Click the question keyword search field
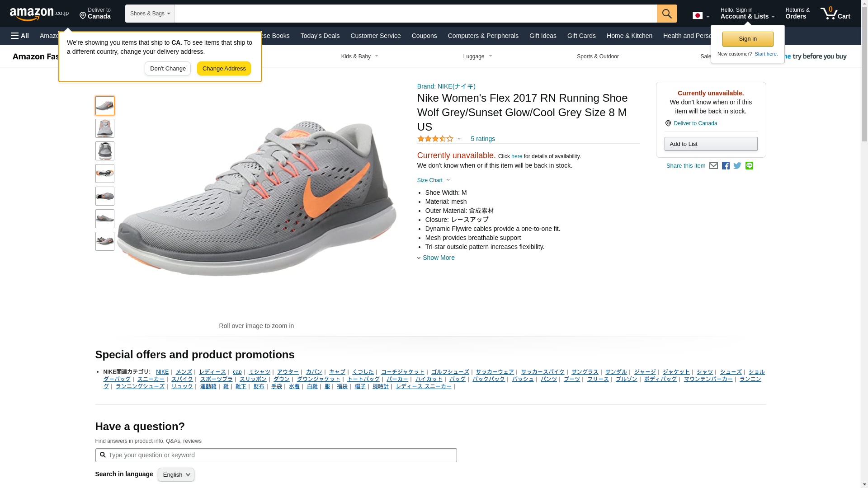868x488 pixels. pyautogui.click(x=276, y=455)
